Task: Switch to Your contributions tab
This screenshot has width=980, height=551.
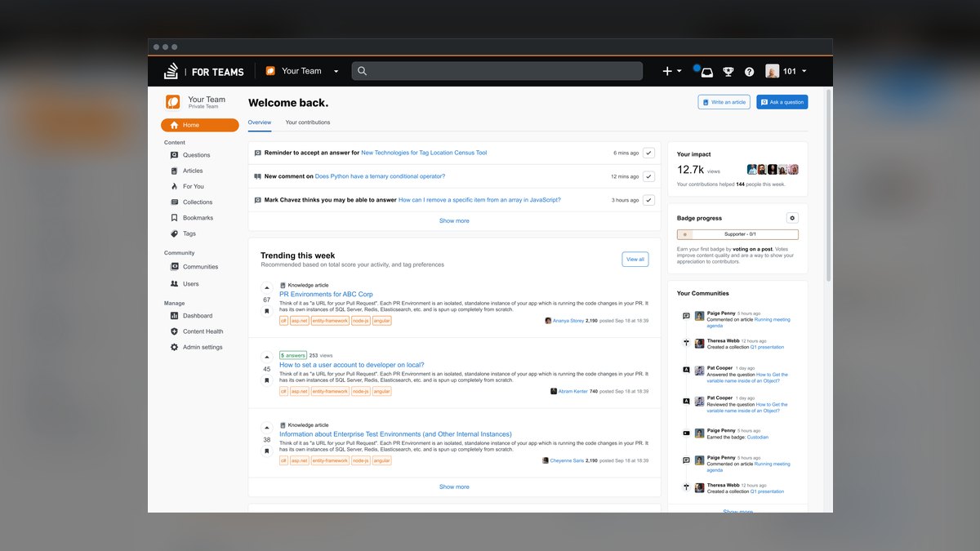Action: pyautogui.click(x=308, y=122)
